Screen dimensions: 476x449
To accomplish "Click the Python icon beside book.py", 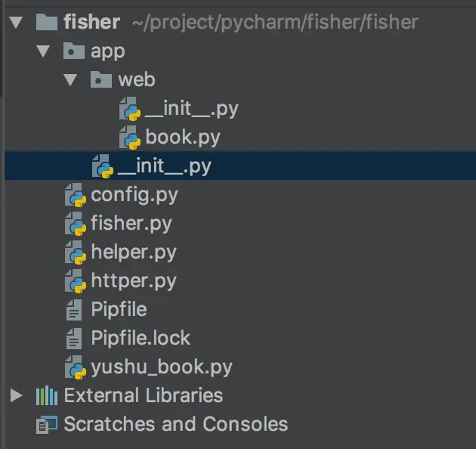I will coord(130,138).
